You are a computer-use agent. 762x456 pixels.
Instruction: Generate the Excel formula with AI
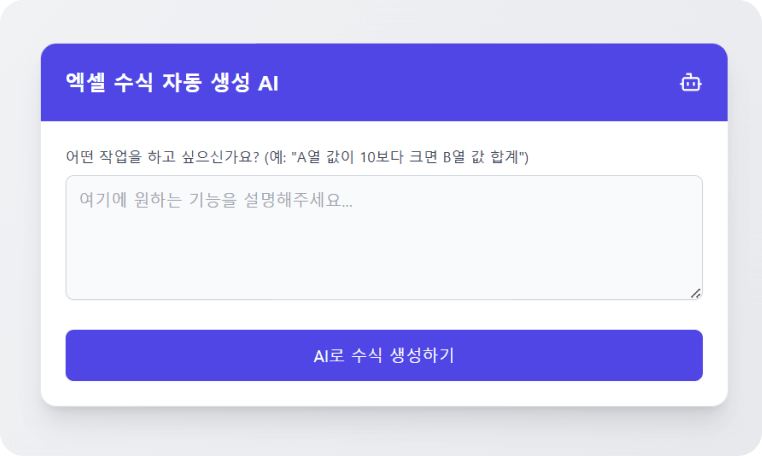pos(384,355)
